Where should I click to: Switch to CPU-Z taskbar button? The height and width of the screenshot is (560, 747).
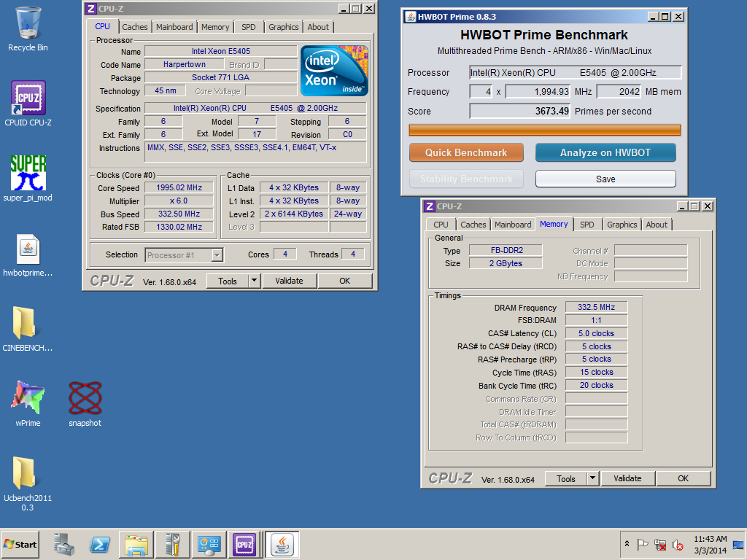coord(245,544)
